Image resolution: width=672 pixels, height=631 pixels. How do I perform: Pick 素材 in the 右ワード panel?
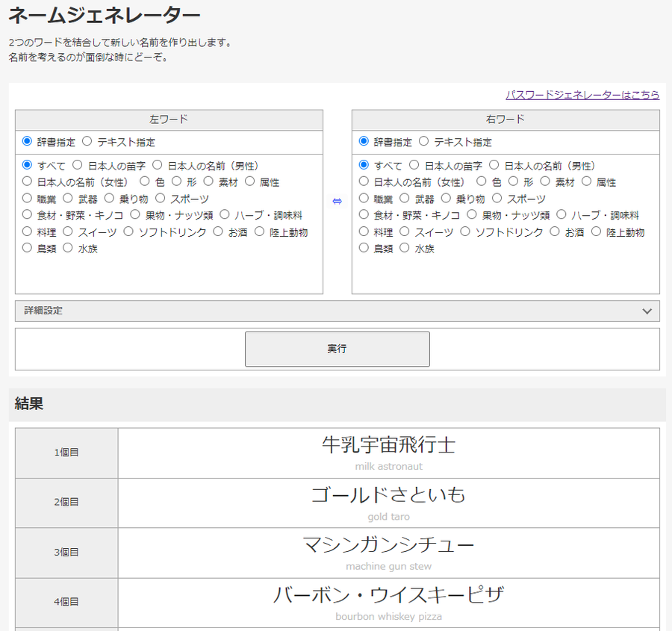(545, 181)
